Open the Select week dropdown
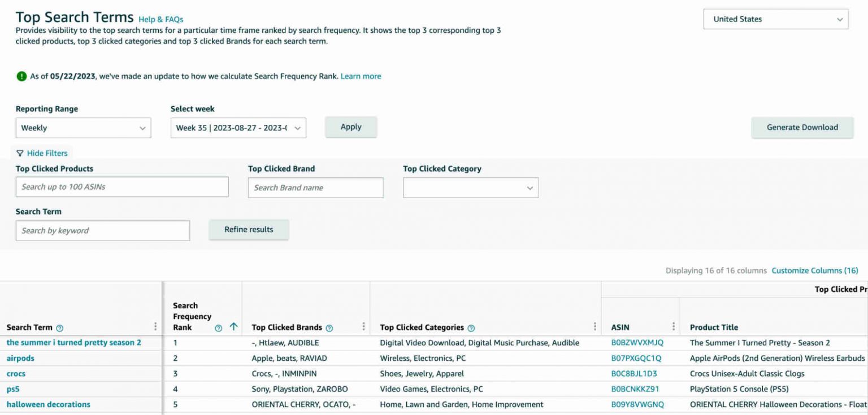Viewport: 868px width, 415px height. tap(237, 128)
